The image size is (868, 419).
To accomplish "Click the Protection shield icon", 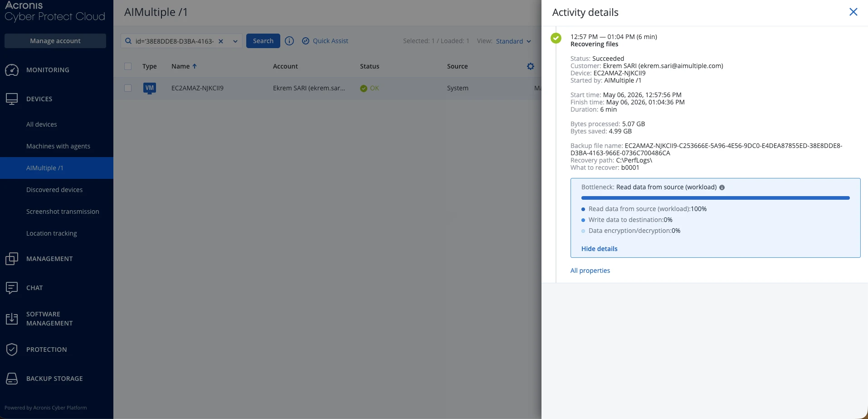I will coord(12,350).
